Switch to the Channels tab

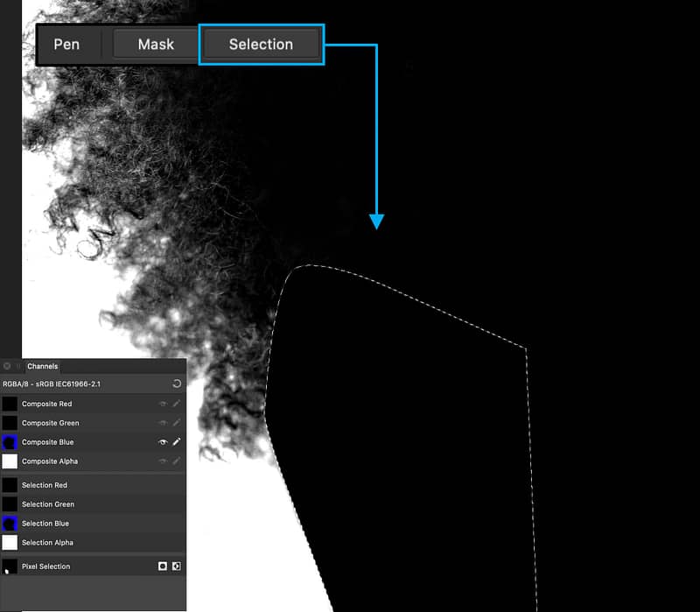click(42, 366)
